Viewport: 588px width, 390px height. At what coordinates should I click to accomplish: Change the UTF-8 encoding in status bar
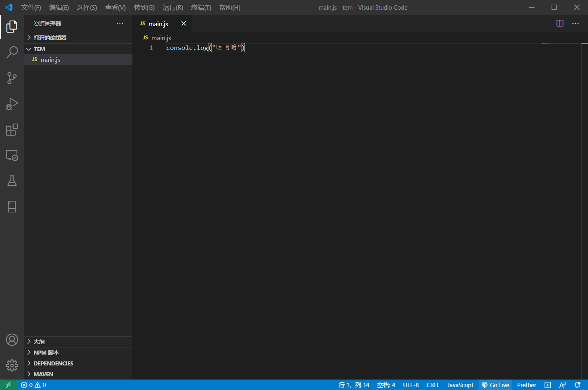(x=411, y=385)
